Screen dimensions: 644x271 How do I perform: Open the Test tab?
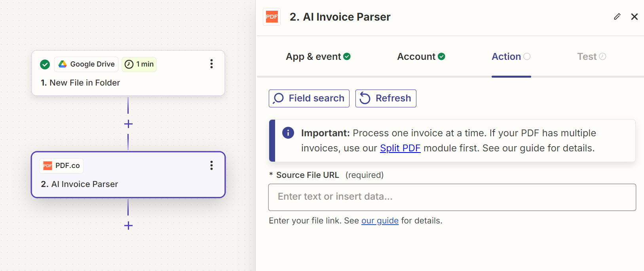tap(592, 57)
